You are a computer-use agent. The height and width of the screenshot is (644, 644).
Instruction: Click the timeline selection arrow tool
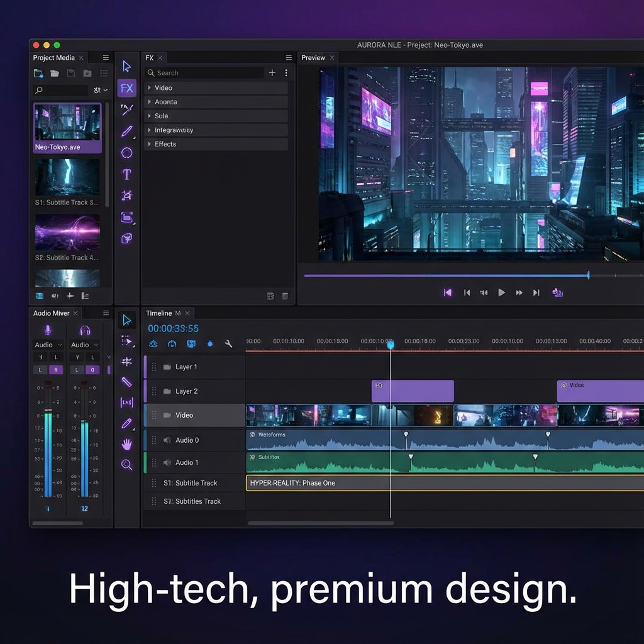pyautogui.click(x=126, y=320)
